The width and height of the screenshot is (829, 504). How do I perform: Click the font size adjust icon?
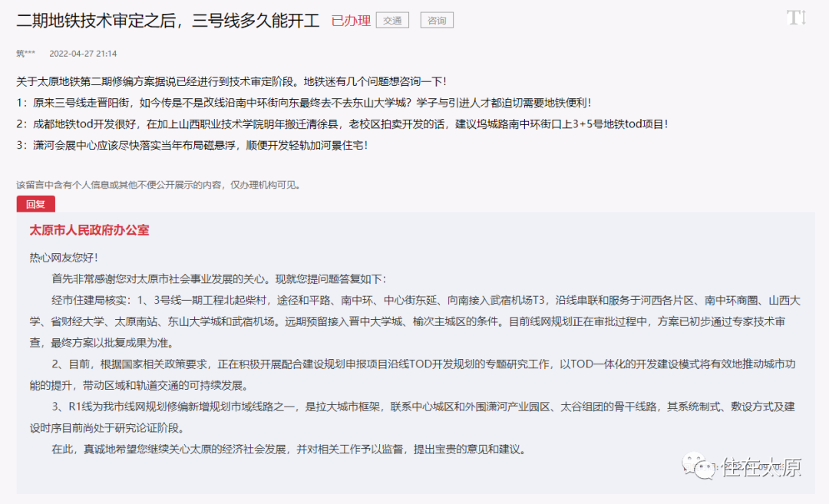(x=796, y=18)
